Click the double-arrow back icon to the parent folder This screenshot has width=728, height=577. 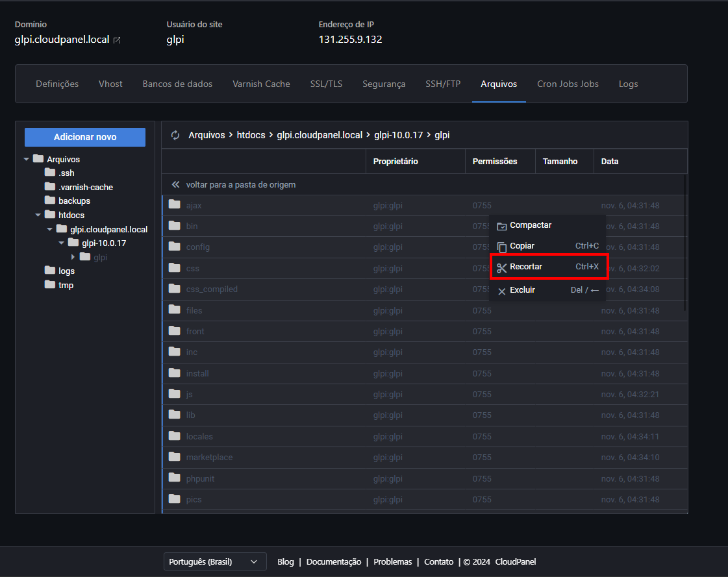pyautogui.click(x=175, y=185)
